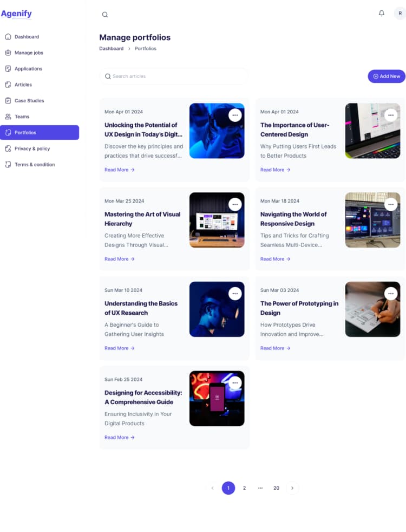The image size is (406, 532).
Task: Open phone thumbnail on Accessibility card
Action: pos(217,398)
